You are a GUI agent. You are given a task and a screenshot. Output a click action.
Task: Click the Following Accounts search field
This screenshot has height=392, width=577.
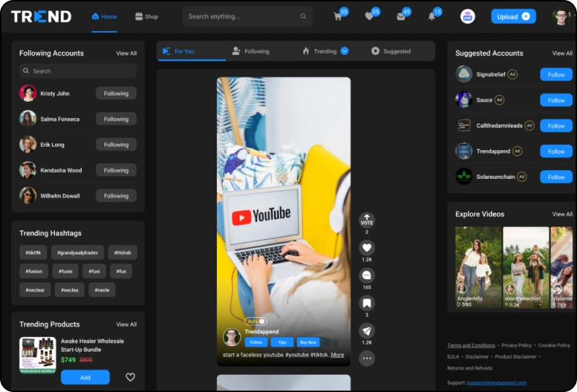(x=78, y=71)
